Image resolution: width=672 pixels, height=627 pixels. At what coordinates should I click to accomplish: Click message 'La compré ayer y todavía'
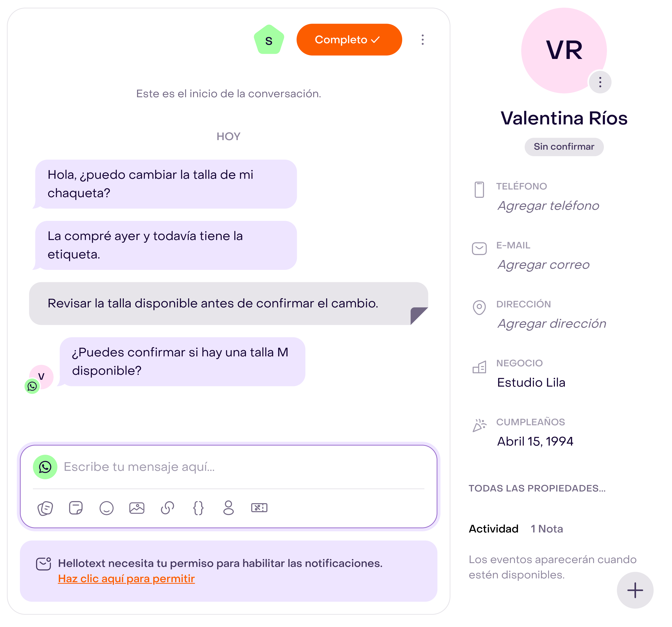click(166, 246)
